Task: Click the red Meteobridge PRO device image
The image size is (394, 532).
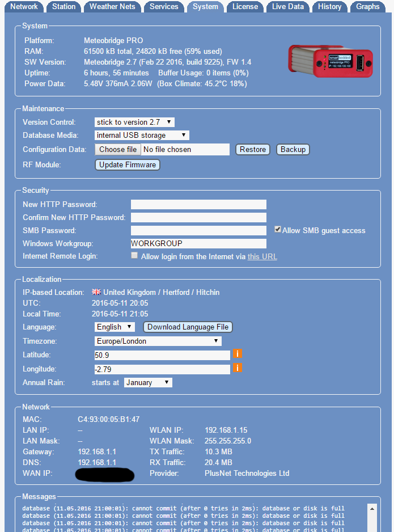Action: 331,62
